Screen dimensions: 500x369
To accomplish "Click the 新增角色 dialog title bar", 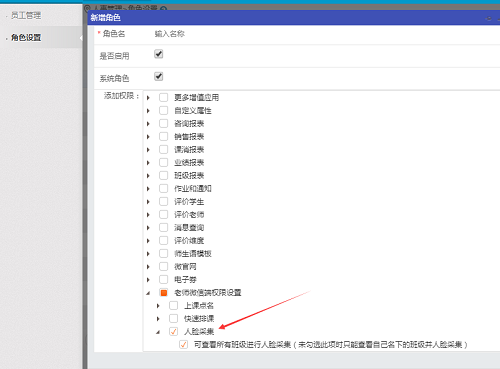I will (x=294, y=18).
